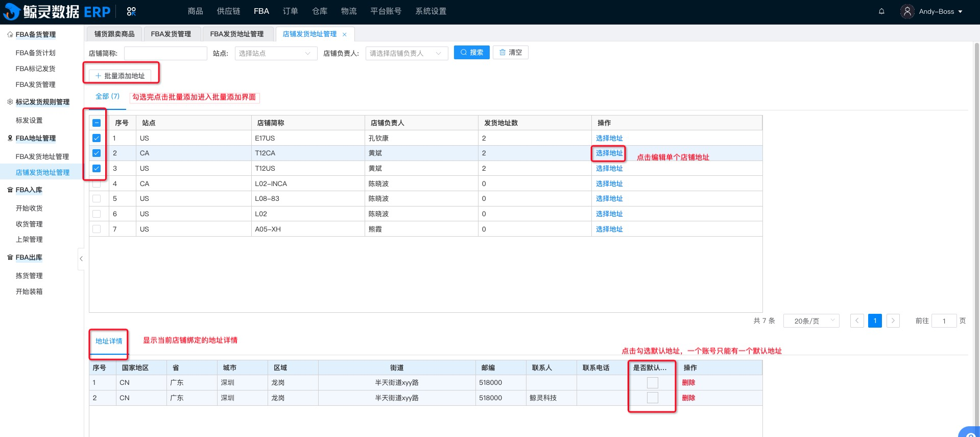Open the 仓库 top menu

(320, 11)
